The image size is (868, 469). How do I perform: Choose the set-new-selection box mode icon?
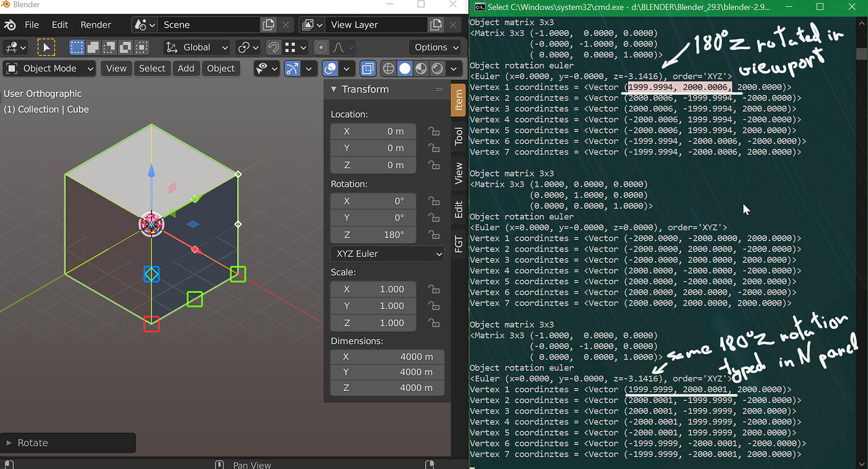pyautogui.click(x=77, y=47)
